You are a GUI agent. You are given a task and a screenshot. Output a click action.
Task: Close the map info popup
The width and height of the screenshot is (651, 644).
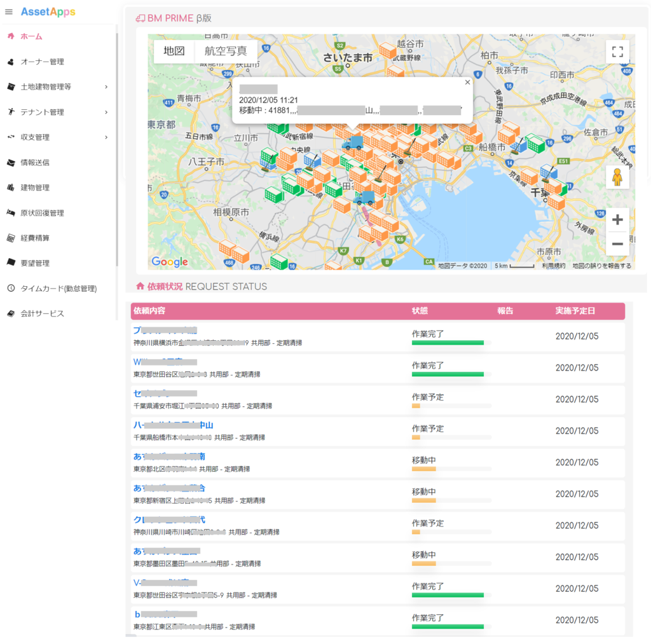467,82
